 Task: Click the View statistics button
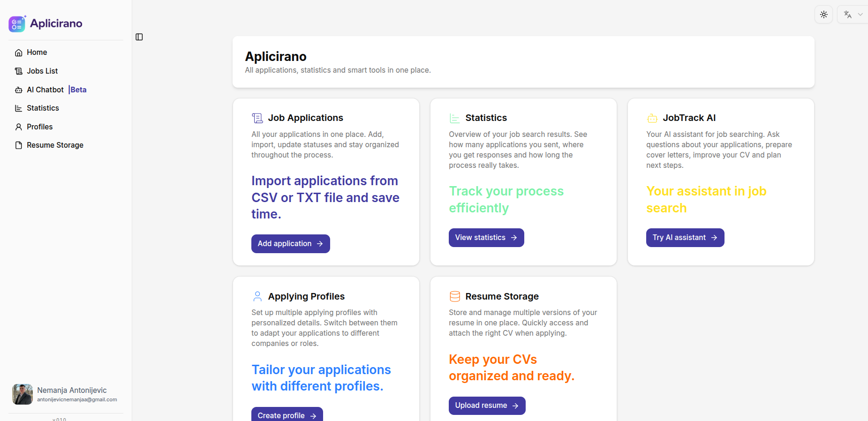pyautogui.click(x=486, y=238)
